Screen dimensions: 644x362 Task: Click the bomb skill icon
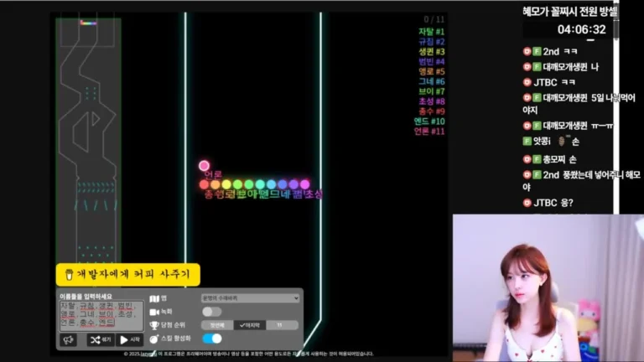tap(154, 339)
